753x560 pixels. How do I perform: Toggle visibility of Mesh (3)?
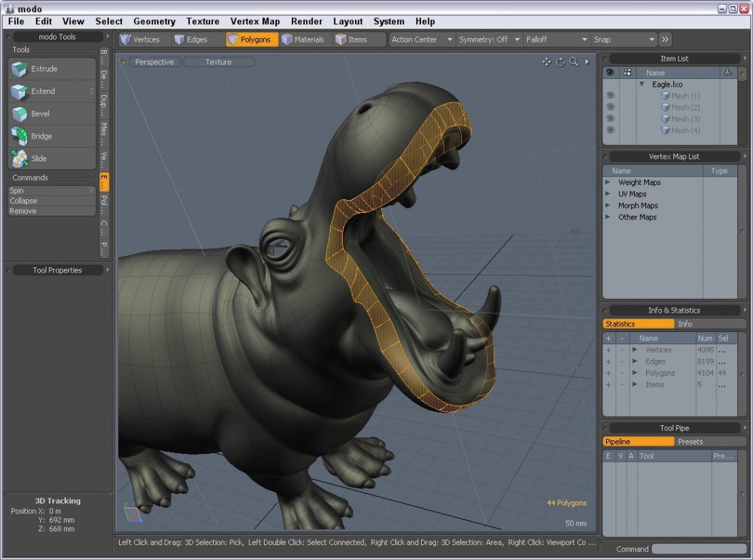tap(610, 118)
